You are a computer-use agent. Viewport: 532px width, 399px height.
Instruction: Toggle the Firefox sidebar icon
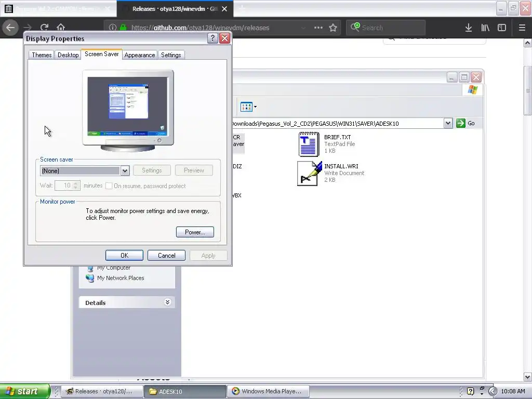502,28
